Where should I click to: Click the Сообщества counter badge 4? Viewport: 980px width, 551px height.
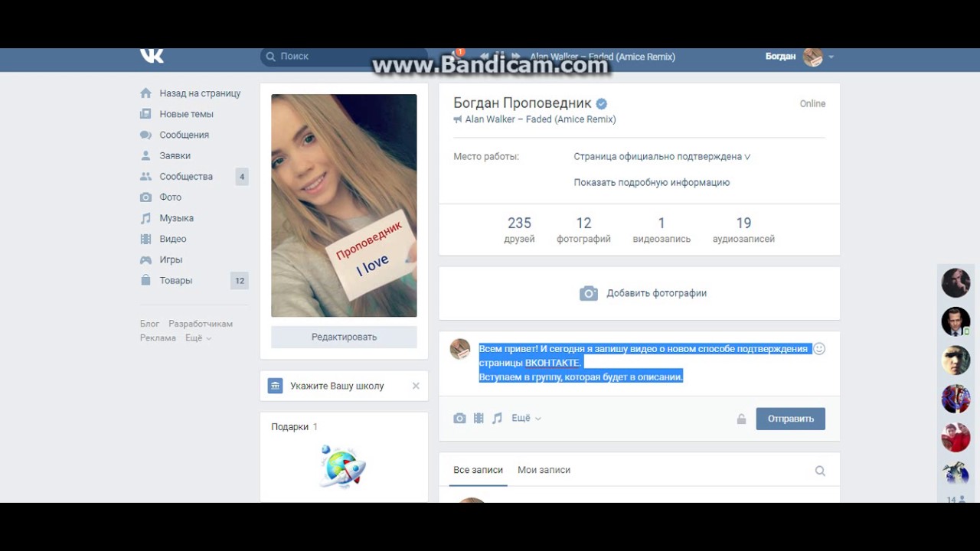(x=242, y=177)
